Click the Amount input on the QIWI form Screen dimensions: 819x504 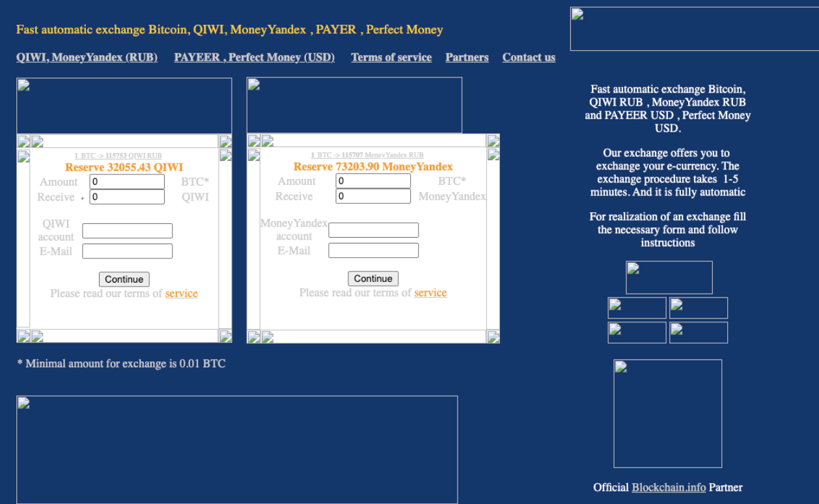[126, 181]
